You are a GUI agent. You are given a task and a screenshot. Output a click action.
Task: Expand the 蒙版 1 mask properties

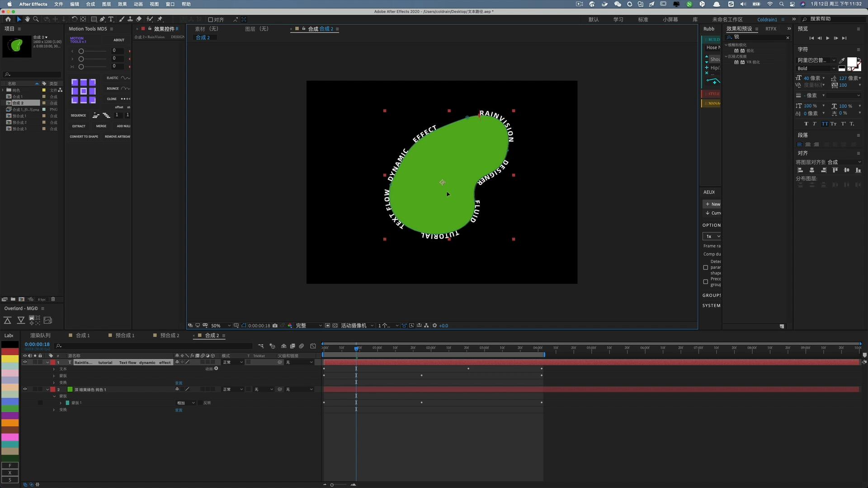61,403
